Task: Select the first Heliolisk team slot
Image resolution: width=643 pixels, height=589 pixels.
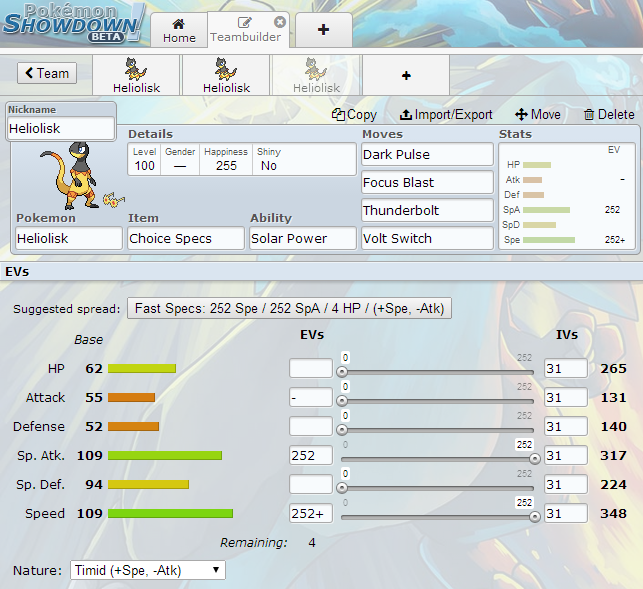Action: point(137,75)
